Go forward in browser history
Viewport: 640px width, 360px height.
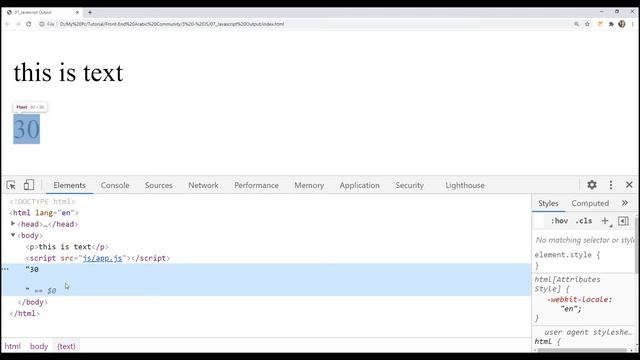(x=18, y=24)
